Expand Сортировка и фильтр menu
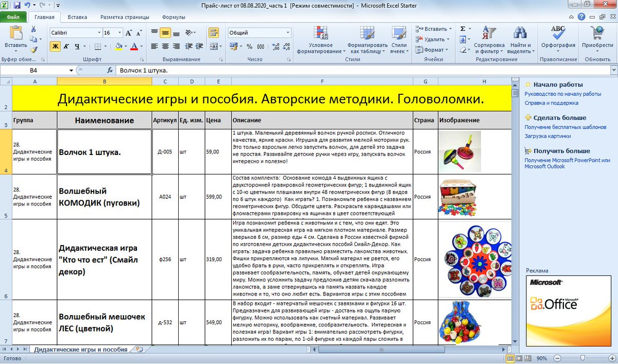 (x=489, y=41)
